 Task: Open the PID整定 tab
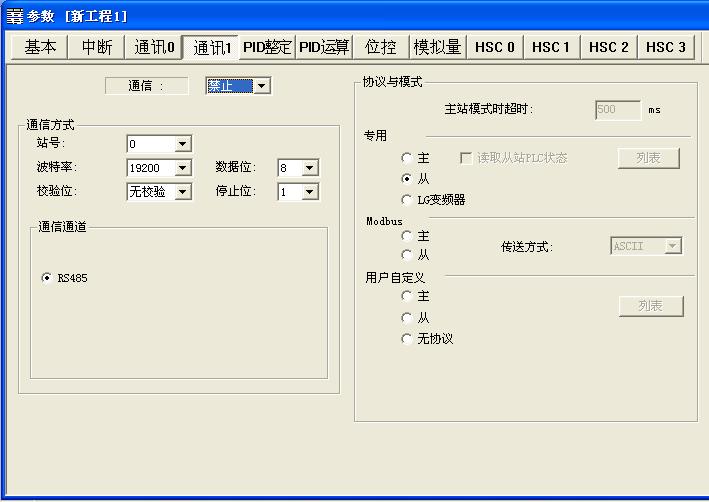tap(268, 47)
